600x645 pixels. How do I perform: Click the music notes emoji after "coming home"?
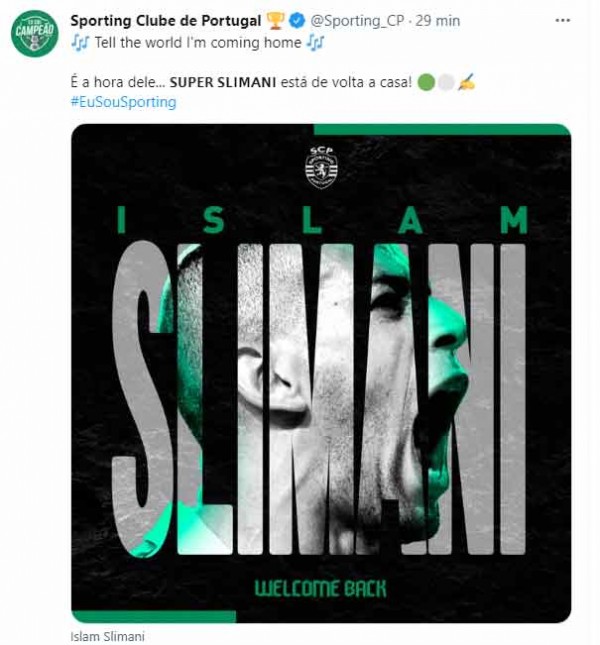(x=316, y=42)
